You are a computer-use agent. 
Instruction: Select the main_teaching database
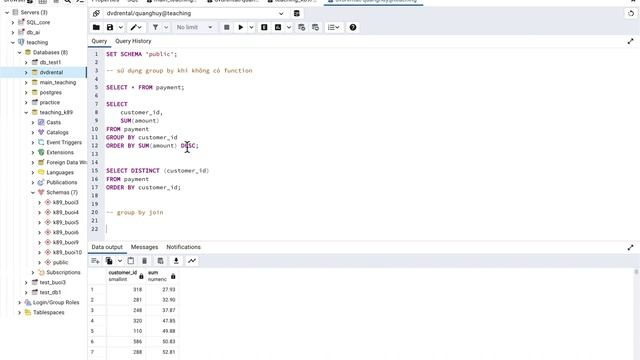58,82
